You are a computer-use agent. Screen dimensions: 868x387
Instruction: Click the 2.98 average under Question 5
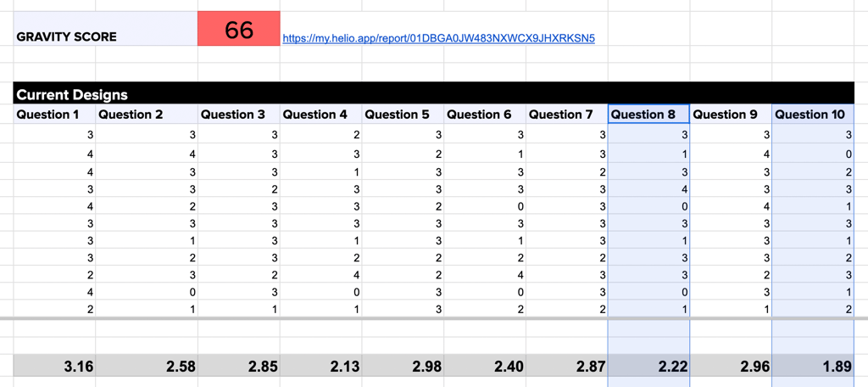[x=403, y=366]
